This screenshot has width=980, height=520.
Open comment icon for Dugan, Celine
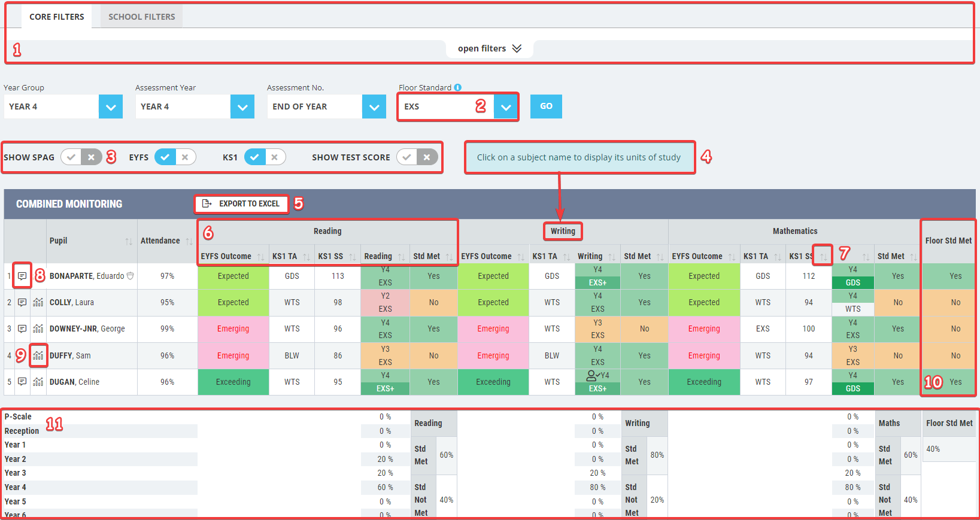(22, 382)
